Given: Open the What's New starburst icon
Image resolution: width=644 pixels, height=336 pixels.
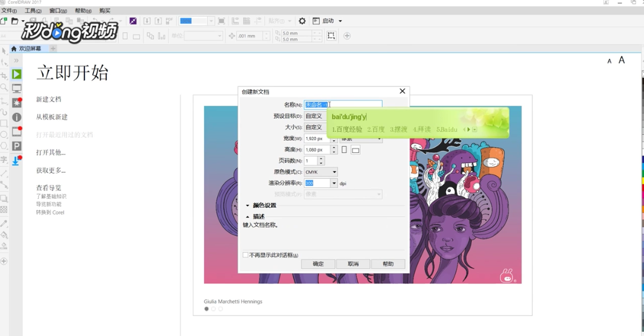Looking at the screenshot, I should tap(16, 102).
